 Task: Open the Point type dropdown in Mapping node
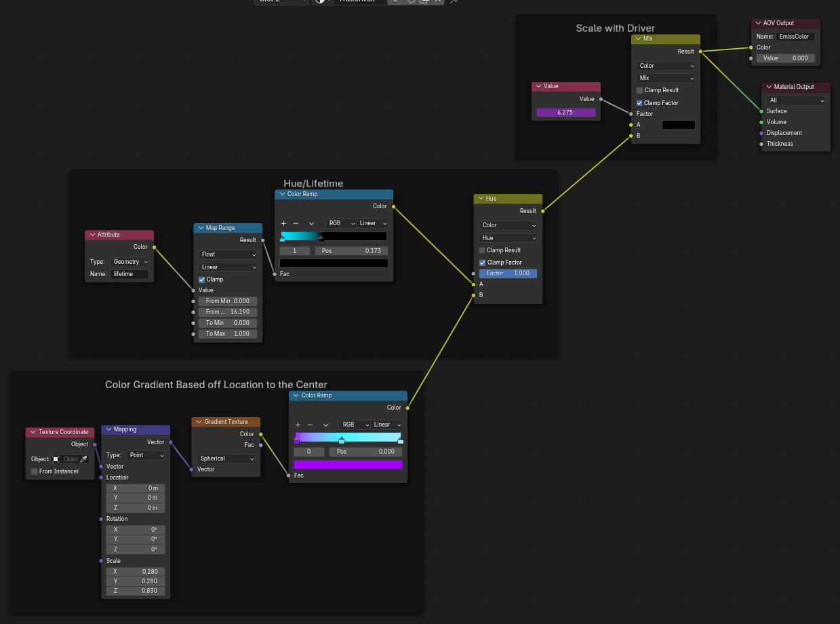pyautogui.click(x=146, y=455)
